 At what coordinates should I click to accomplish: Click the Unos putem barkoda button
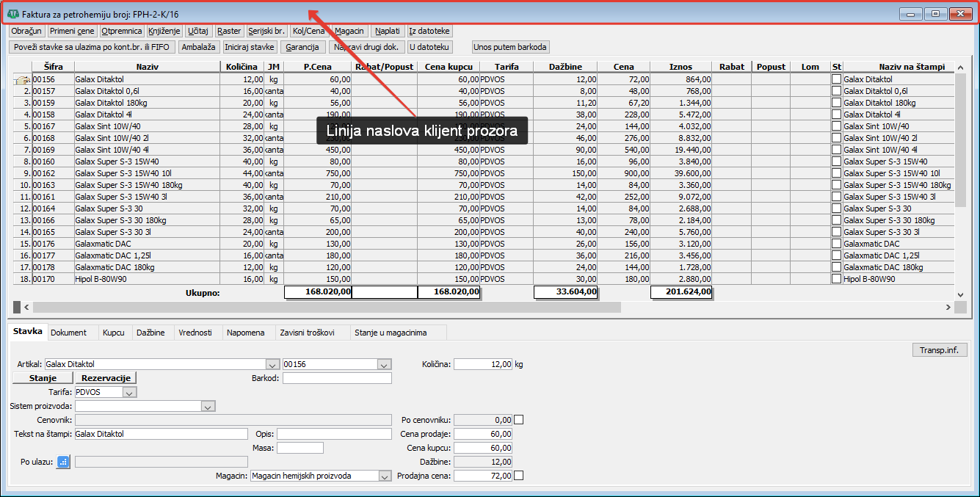pyautogui.click(x=510, y=47)
